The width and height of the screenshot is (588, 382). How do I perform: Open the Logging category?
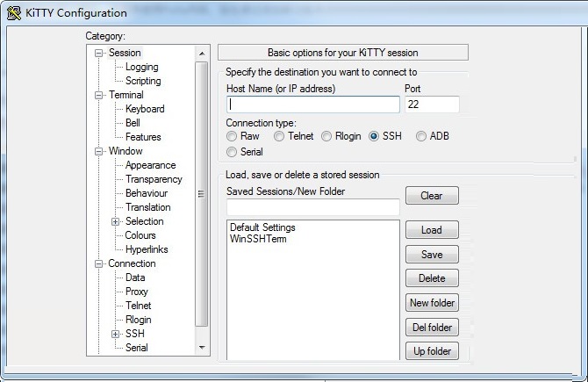[142, 67]
